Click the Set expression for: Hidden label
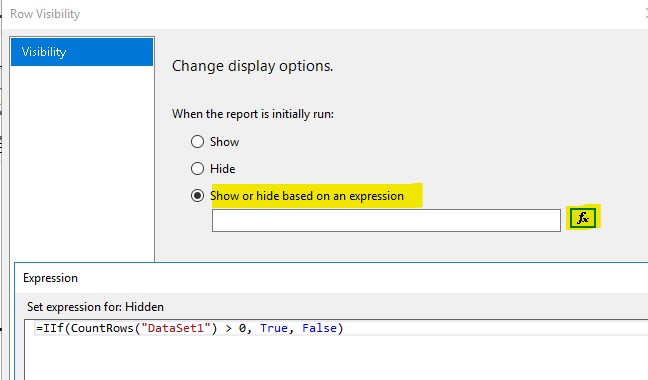Screen dimensions: 648x380 (95, 307)
